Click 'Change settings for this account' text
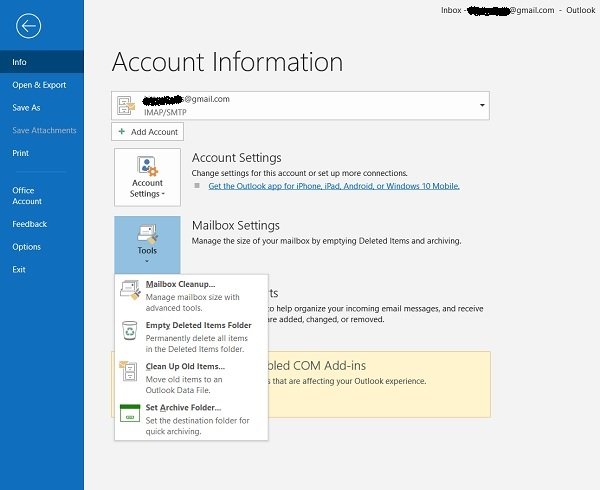 click(x=299, y=173)
